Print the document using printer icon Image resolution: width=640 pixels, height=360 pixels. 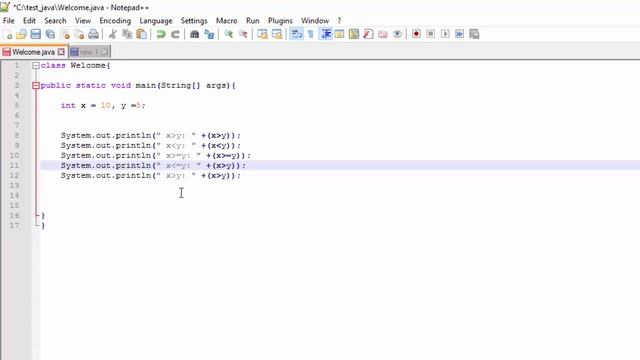coord(93,34)
